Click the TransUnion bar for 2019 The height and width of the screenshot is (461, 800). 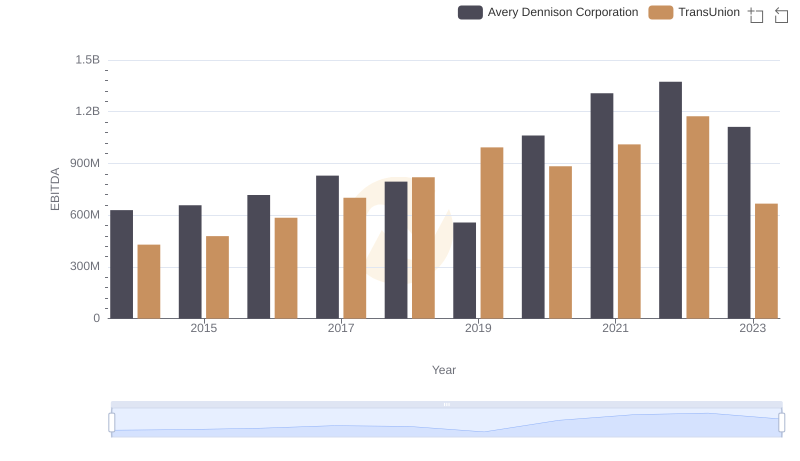[x=492, y=233]
